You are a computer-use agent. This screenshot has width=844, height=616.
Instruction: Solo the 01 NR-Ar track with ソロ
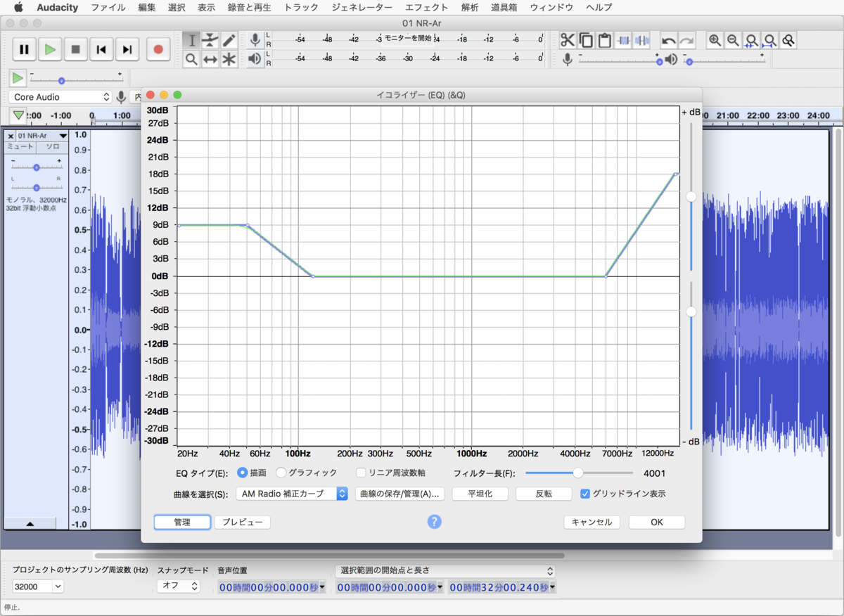[x=53, y=147]
